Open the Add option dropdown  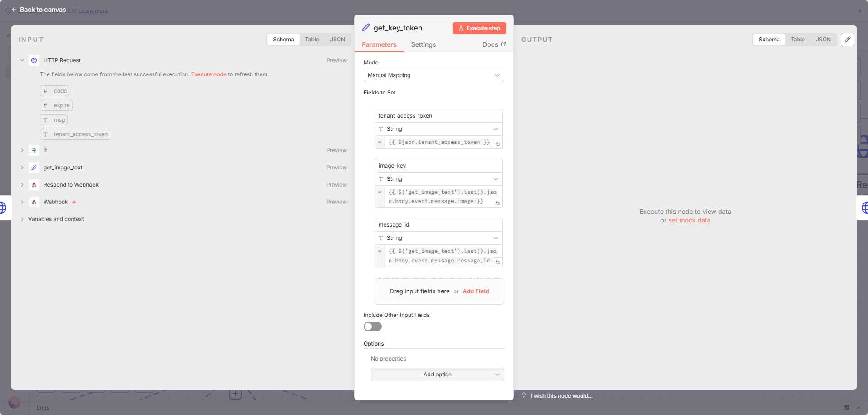coord(437,375)
